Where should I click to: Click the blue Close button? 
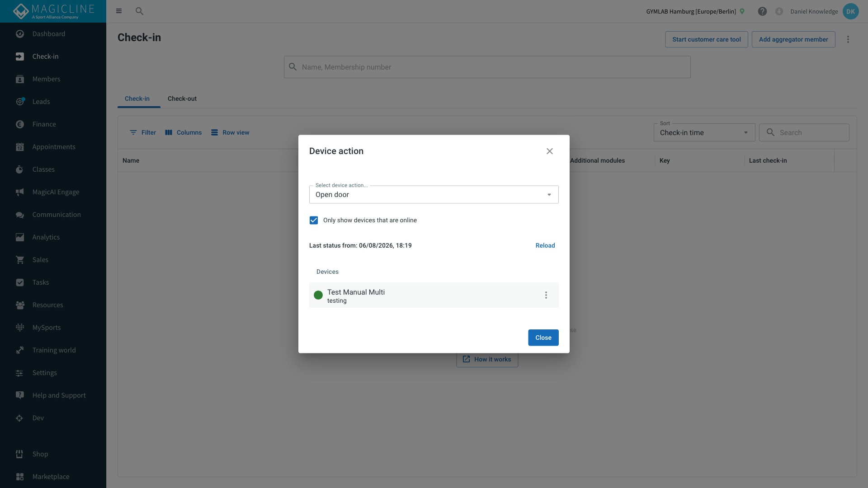543,338
